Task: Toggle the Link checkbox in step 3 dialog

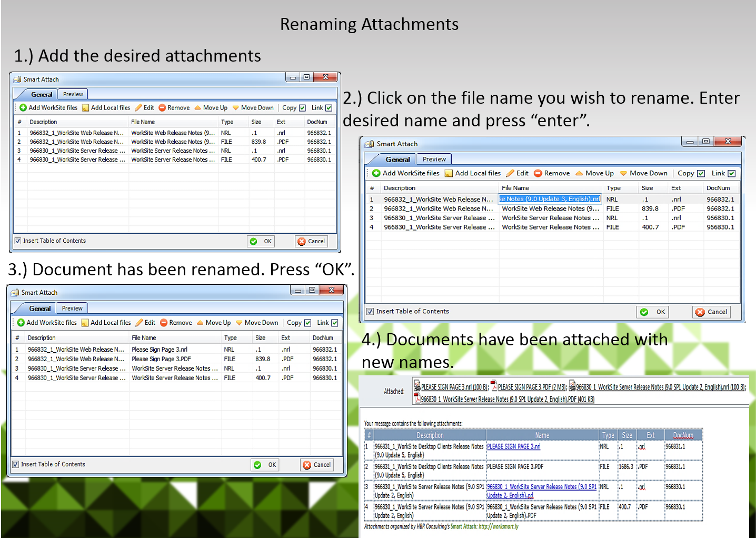Action: 335,323
